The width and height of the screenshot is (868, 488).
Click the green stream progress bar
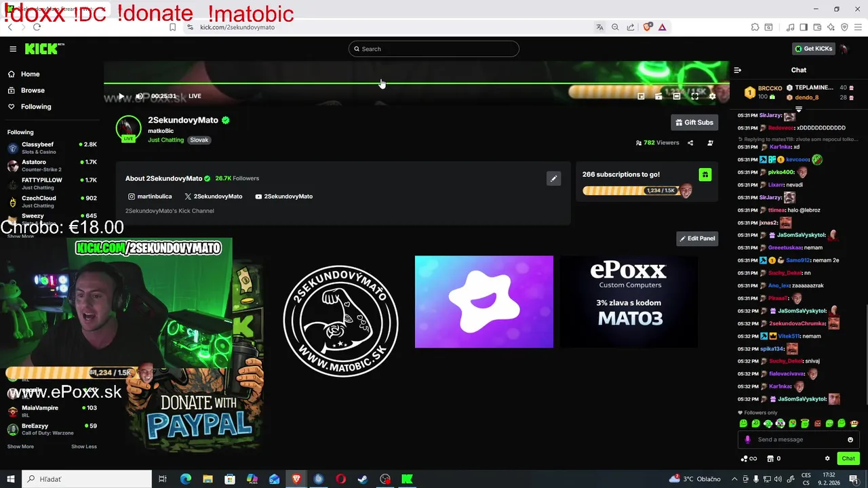(416, 83)
